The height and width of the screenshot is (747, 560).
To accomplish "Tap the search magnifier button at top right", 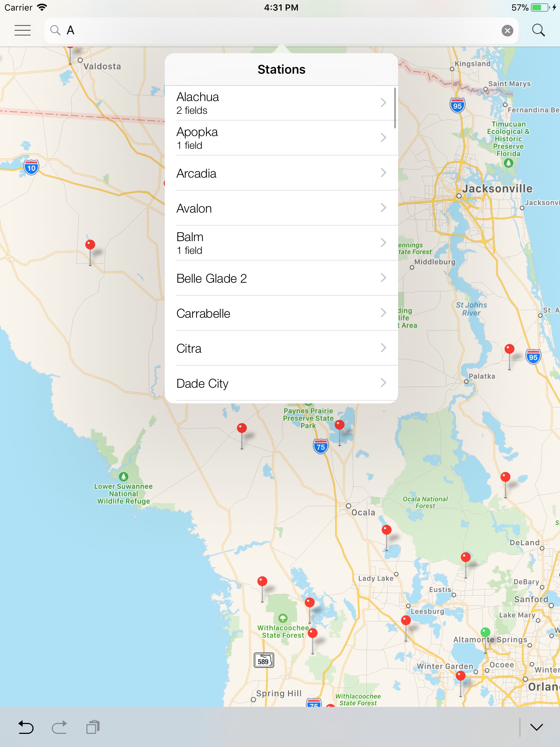I will click(538, 30).
